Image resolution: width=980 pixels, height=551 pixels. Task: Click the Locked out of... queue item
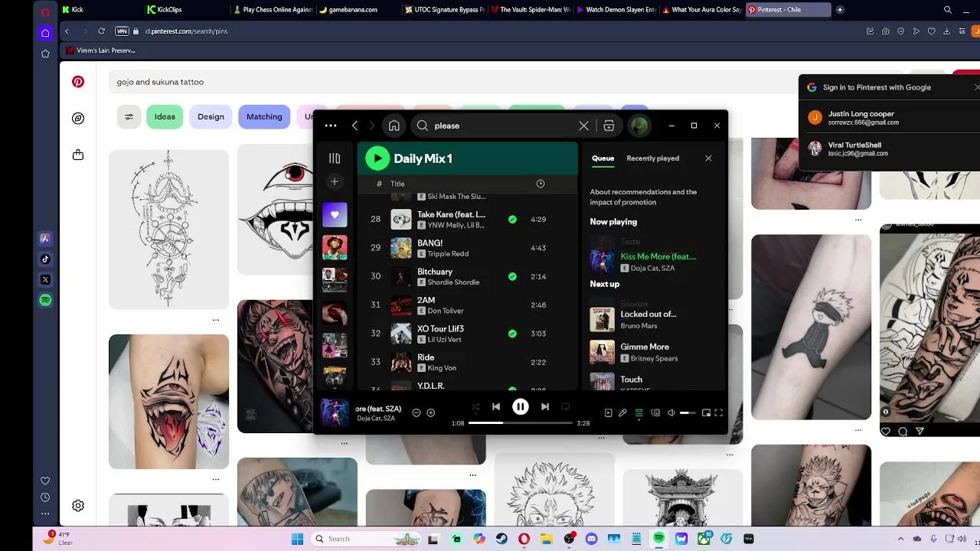[652, 319]
